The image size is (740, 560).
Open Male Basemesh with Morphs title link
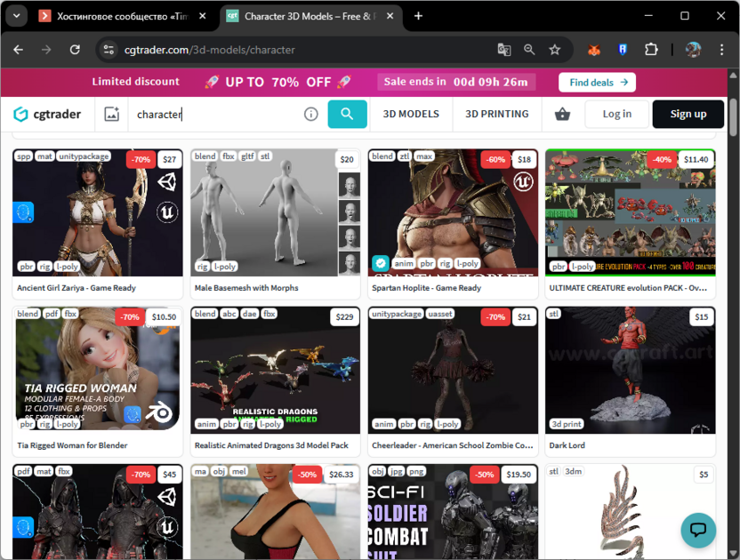(x=246, y=288)
